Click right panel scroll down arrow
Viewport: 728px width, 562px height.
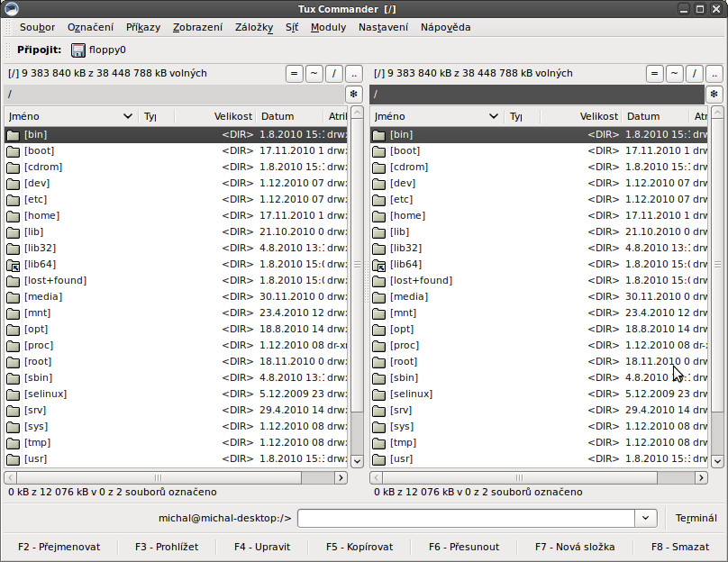pos(717,461)
